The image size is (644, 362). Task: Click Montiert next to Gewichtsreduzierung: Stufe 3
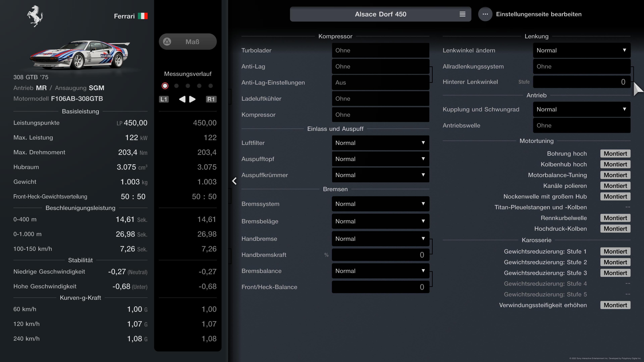click(x=615, y=273)
